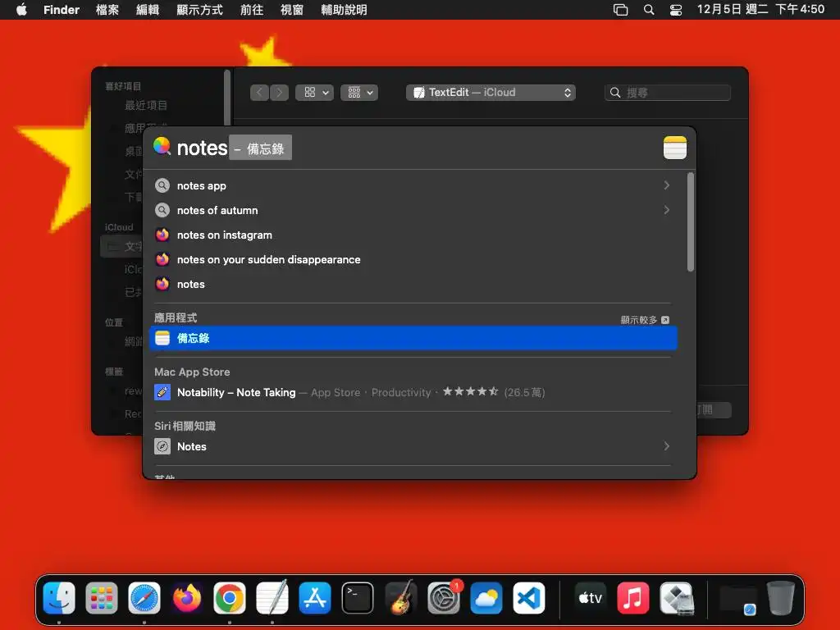Click the Notes app icon in Spotlight header
The width and height of the screenshot is (840, 630).
pyautogui.click(x=675, y=148)
